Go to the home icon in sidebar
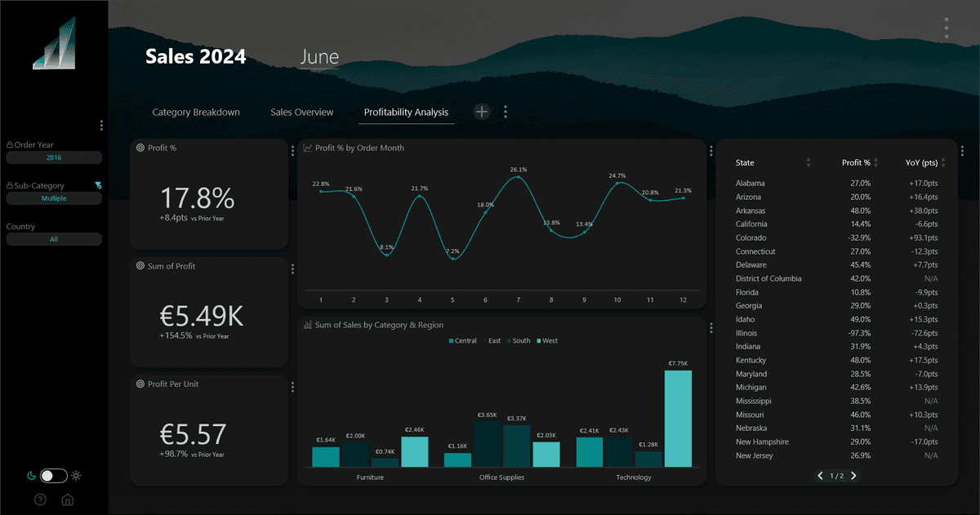 pos(68,499)
